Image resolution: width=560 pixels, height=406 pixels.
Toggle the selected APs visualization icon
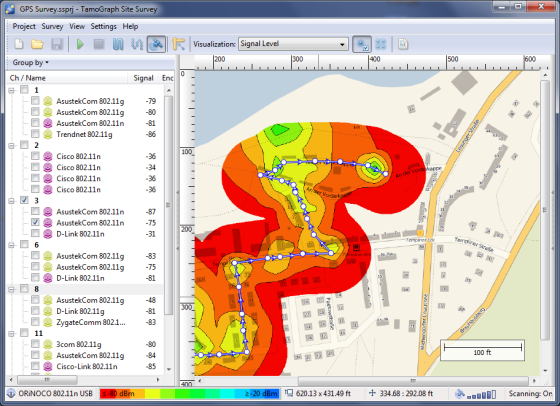pos(362,44)
